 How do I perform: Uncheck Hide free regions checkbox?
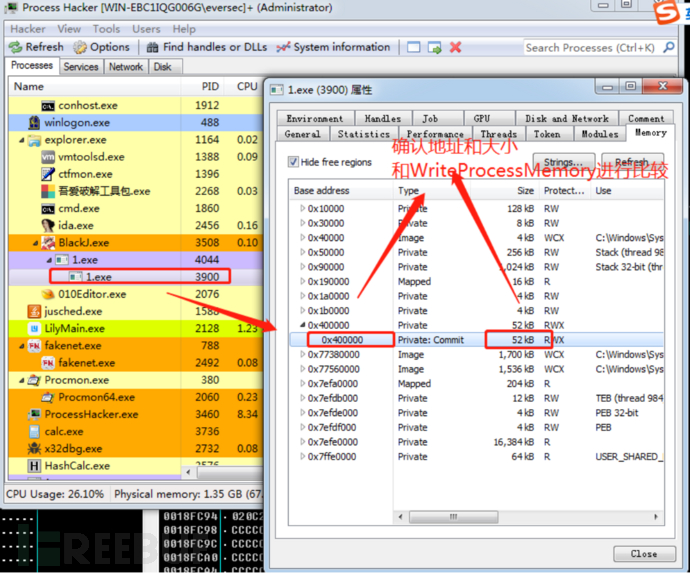(x=293, y=162)
